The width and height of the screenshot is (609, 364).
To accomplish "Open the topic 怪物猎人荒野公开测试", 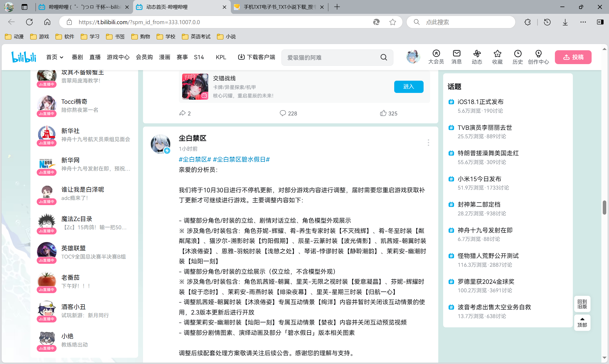I will click(x=488, y=256).
